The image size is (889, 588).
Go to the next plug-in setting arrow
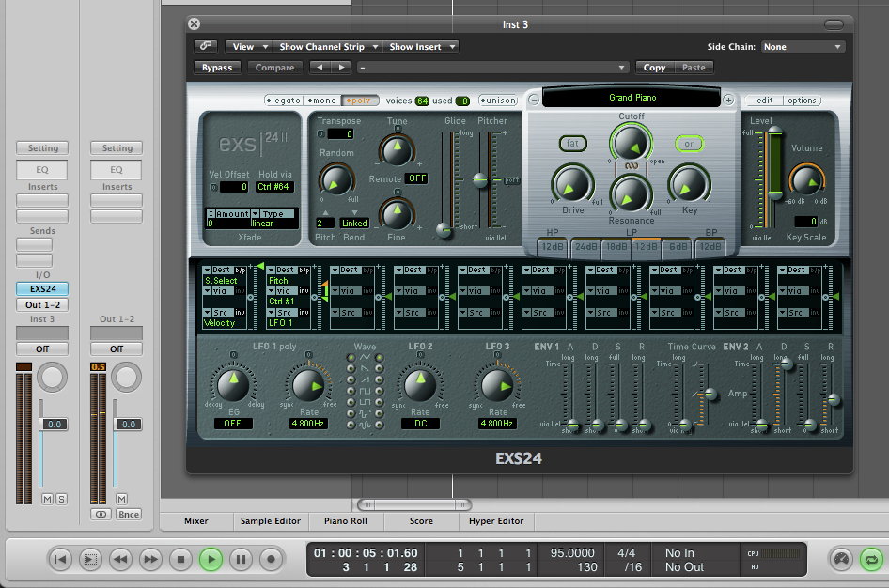(x=341, y=68)
